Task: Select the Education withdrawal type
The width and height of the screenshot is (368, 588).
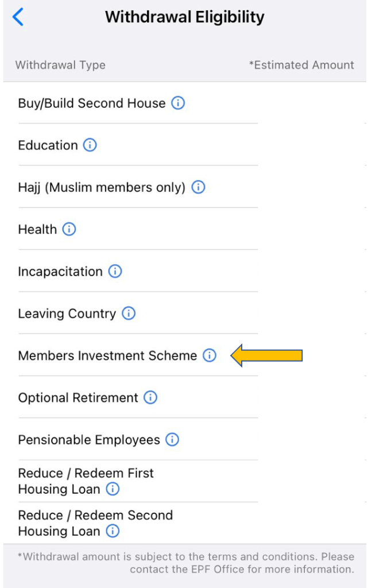Action: [x=48, y=145]
